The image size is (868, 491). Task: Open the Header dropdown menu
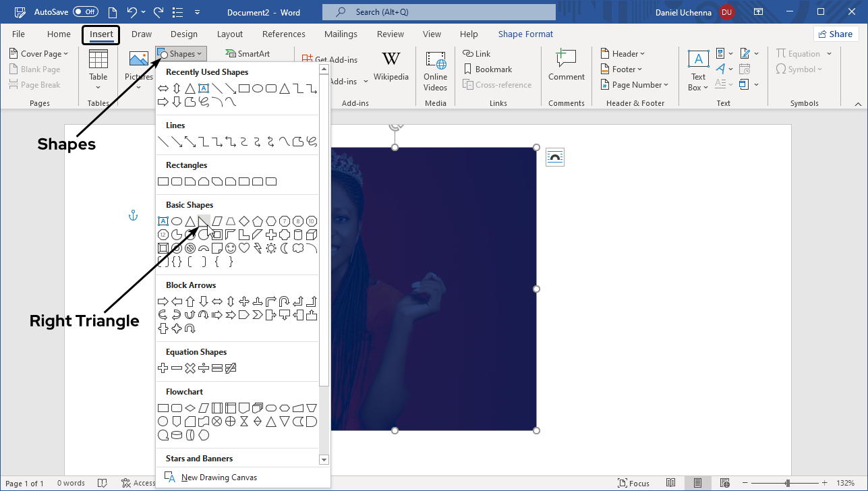[623, 54]
